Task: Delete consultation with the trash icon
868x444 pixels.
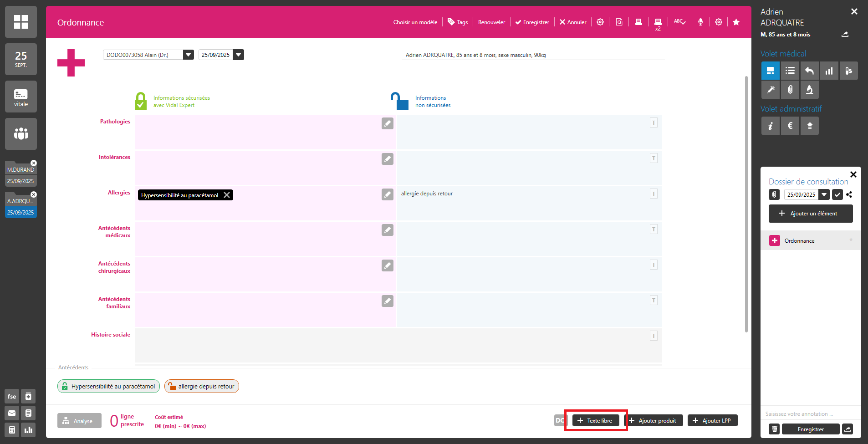Action: click(x=774, y=429)
